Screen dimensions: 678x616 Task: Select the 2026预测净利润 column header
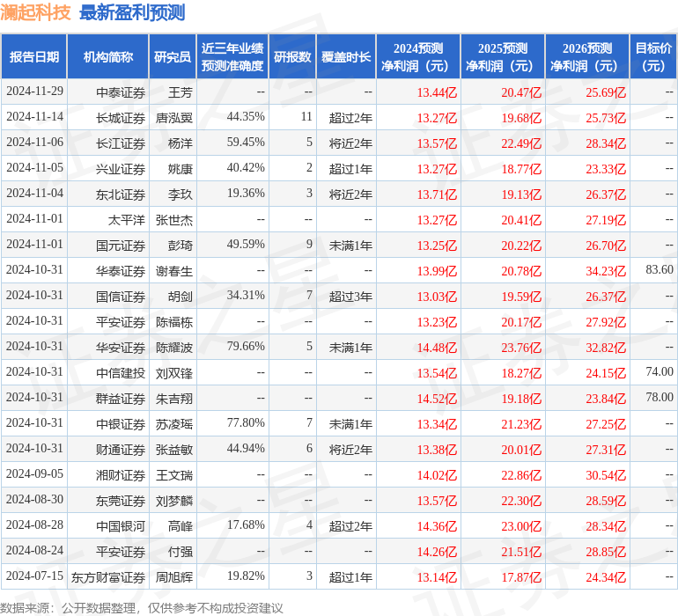pos(586,57)
